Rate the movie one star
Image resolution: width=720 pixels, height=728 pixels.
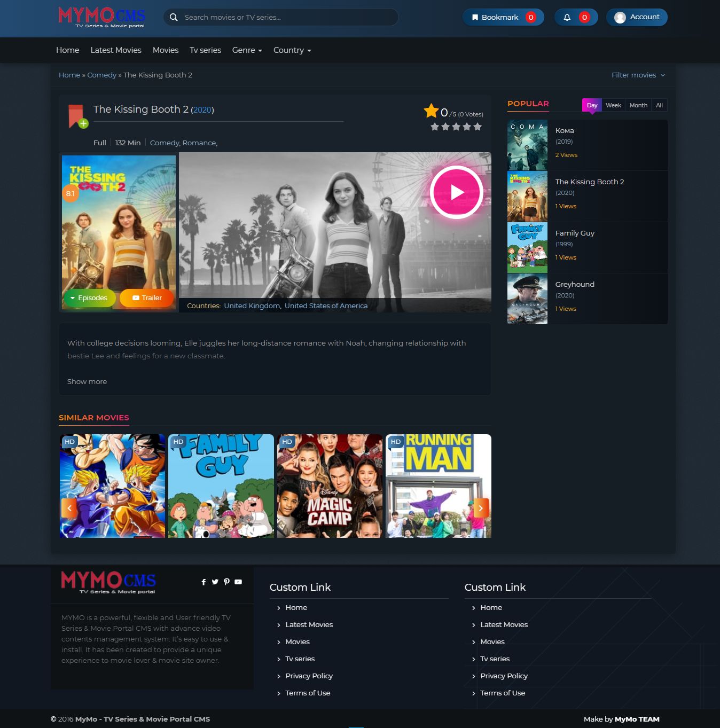435,127
